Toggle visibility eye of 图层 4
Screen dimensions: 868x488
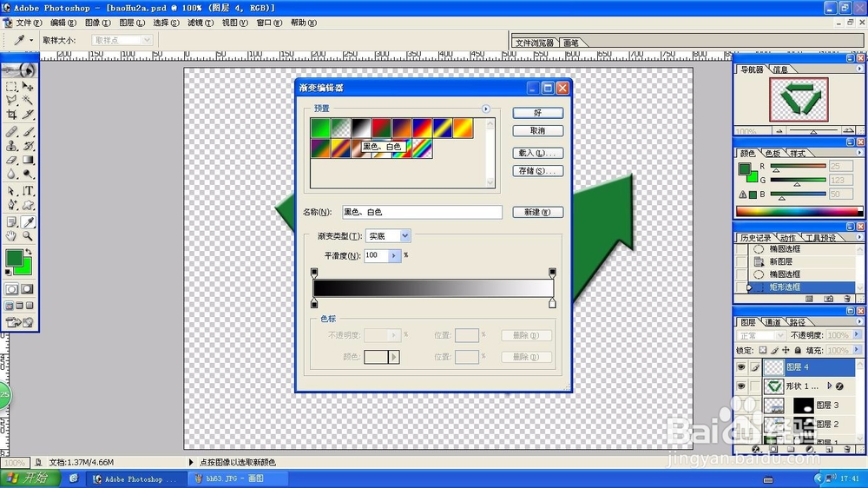click(x=741, y=366)
